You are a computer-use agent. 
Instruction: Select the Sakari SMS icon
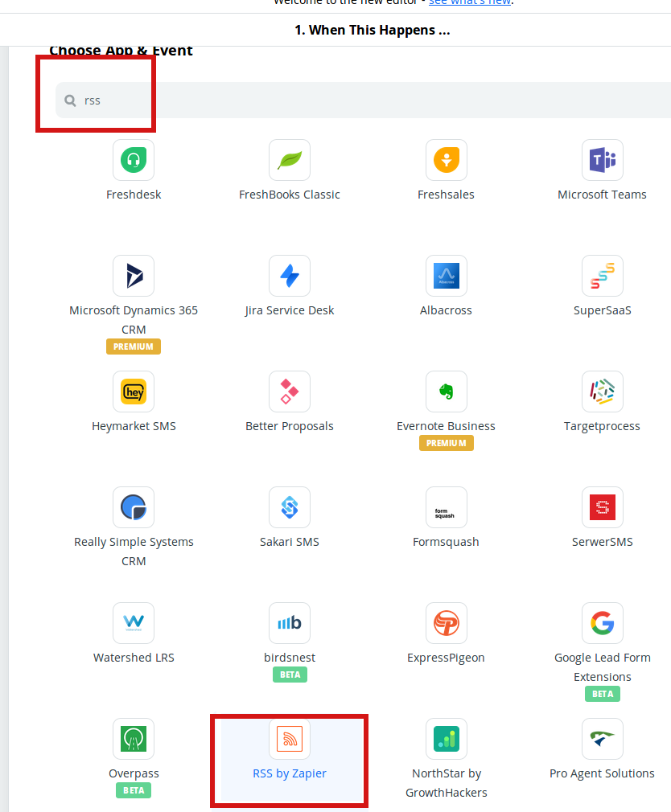[x=290, y=507]
